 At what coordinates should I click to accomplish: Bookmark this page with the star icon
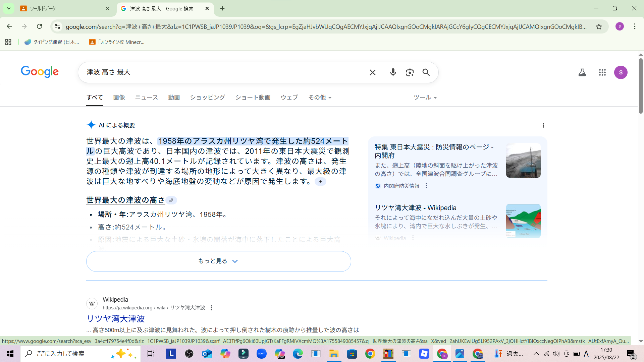[599, 26]
